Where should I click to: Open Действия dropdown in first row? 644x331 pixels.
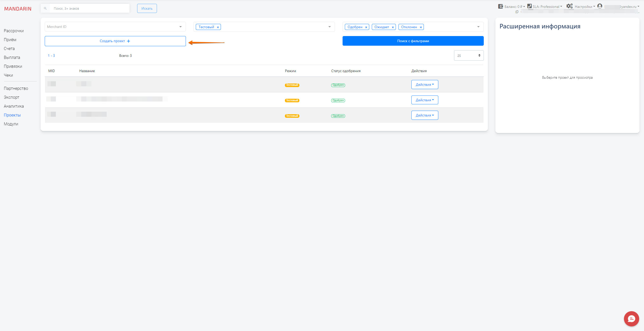click(x=425, y=85)
